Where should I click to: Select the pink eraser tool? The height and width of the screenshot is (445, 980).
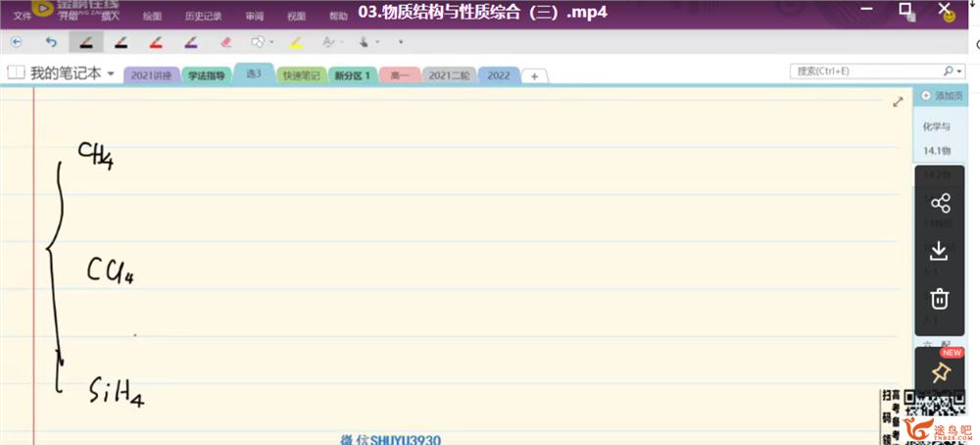tap(226, 42)
